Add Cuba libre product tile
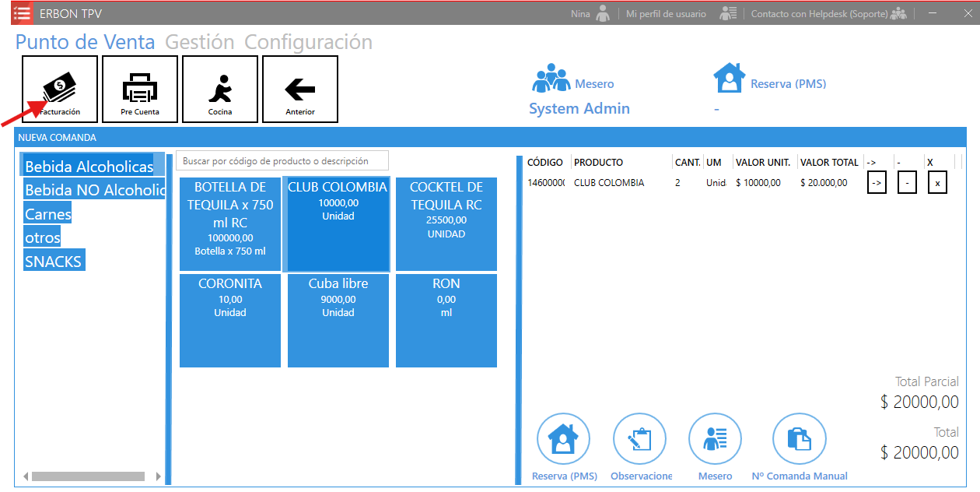Viewport: 980px width, 492px height. coord(338,320)
